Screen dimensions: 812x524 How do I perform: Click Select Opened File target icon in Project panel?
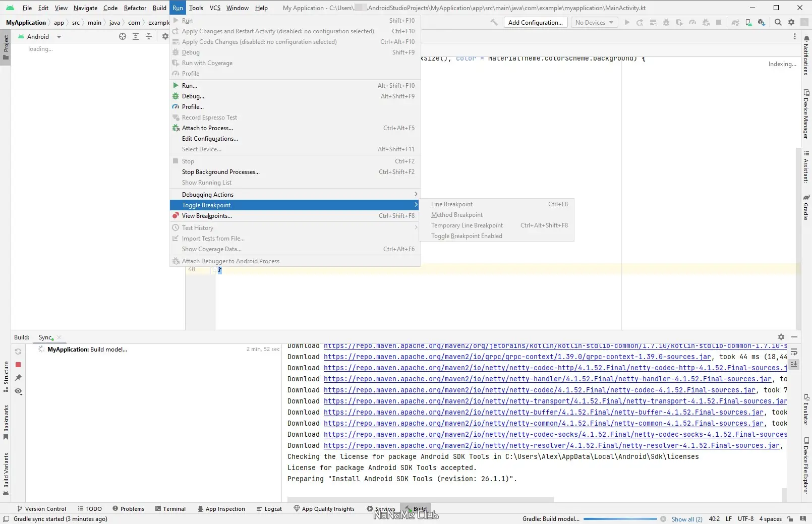pyautogui.click(x=123, y=36)
